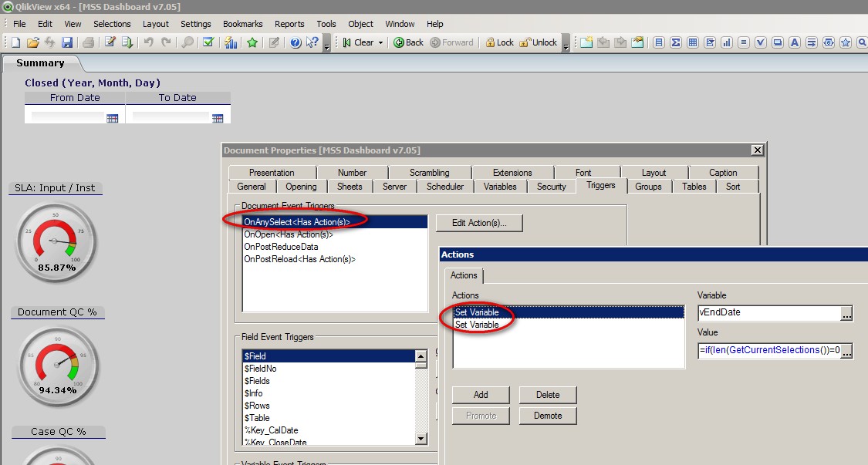The image size is (868, 465).
Task: Expand the standard toolbar overflow options arrow
Action: (326, 43)
